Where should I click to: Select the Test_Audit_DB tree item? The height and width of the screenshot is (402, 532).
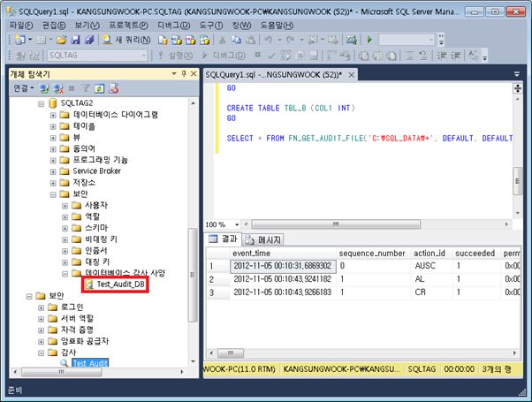[120, 284]
